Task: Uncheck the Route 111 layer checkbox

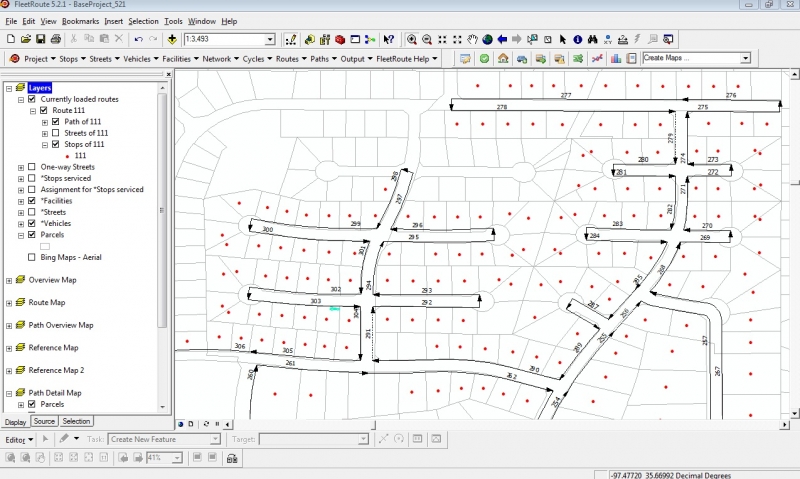Action: (x=43, y=110)
